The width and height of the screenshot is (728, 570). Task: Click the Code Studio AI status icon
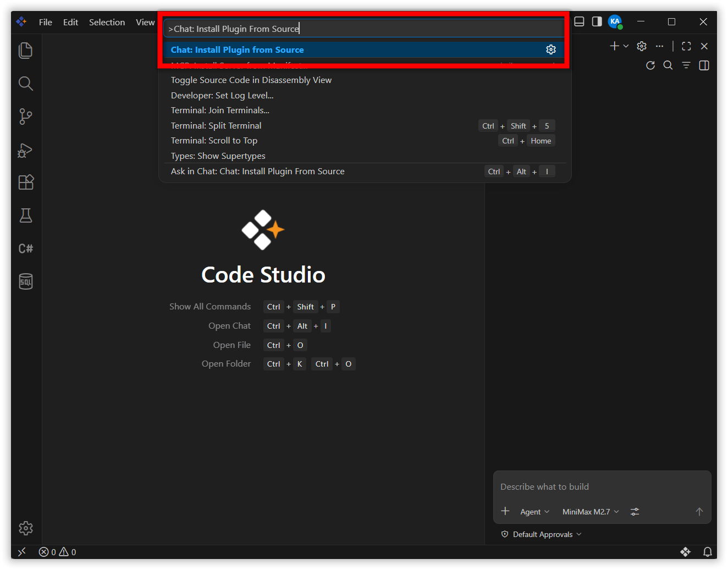685,552
